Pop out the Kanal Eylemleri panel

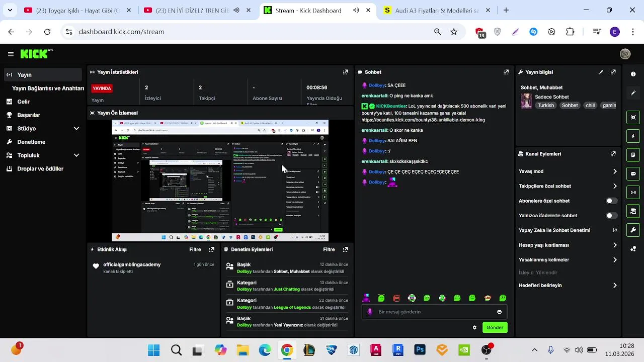613,154
